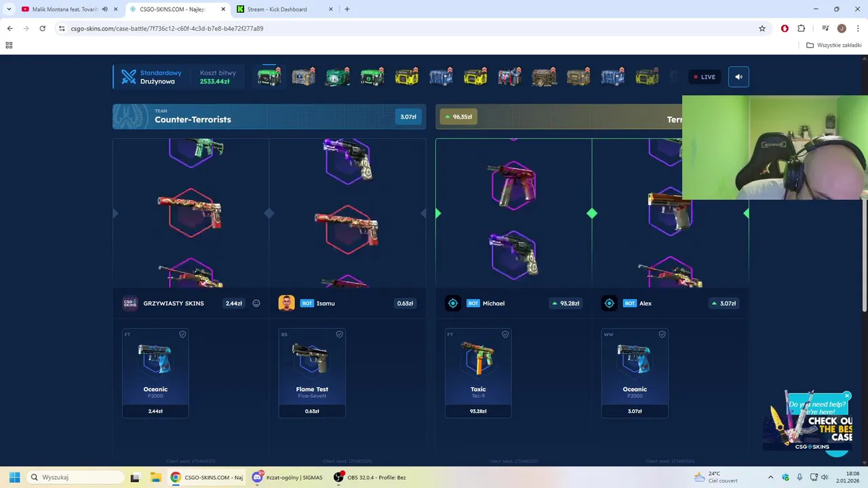The width and height of the screenshot is (868, 488).
Task: Click the 96.35zł Terrorists team total
Action: tap(458, 117)
